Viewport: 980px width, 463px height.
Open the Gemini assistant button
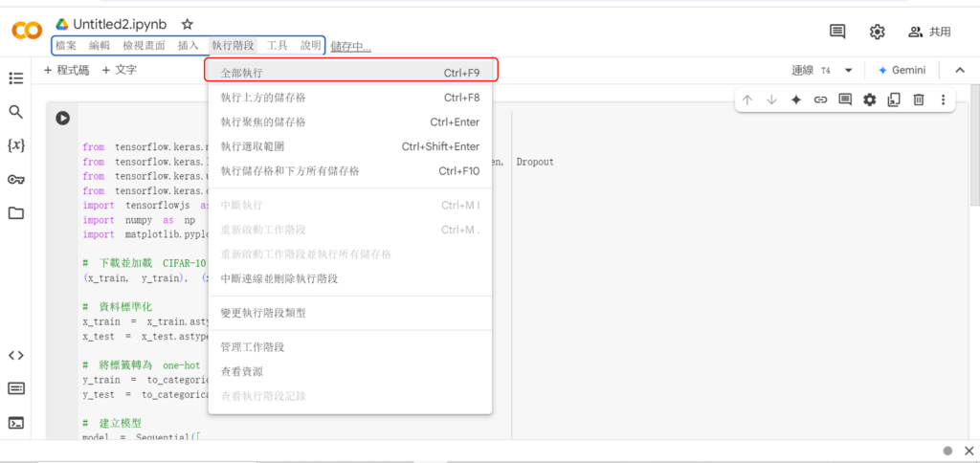point(901,70)
